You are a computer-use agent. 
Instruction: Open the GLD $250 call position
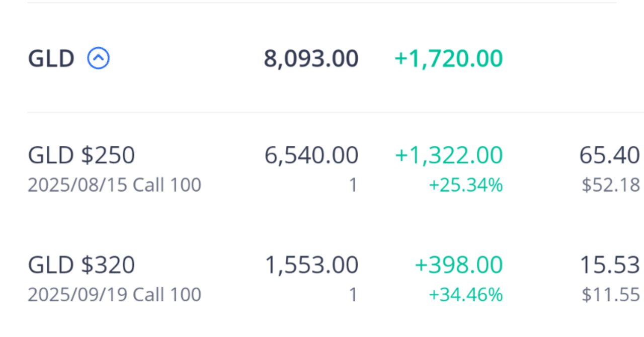[82, 155]
